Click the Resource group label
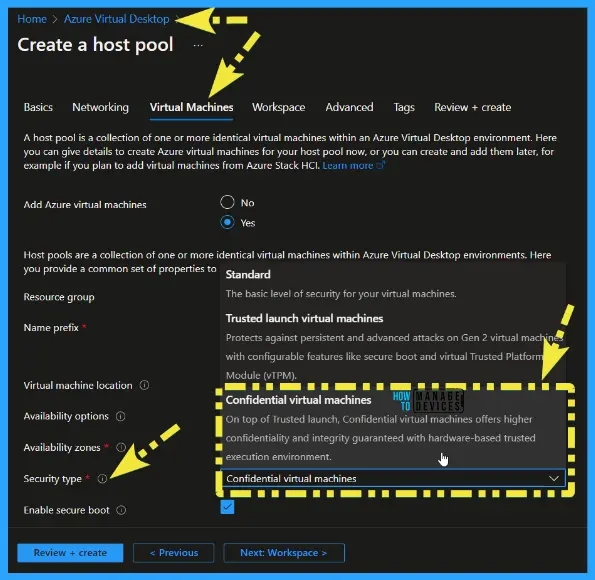The width and height of the screenshot is (595, 580). 59,297
